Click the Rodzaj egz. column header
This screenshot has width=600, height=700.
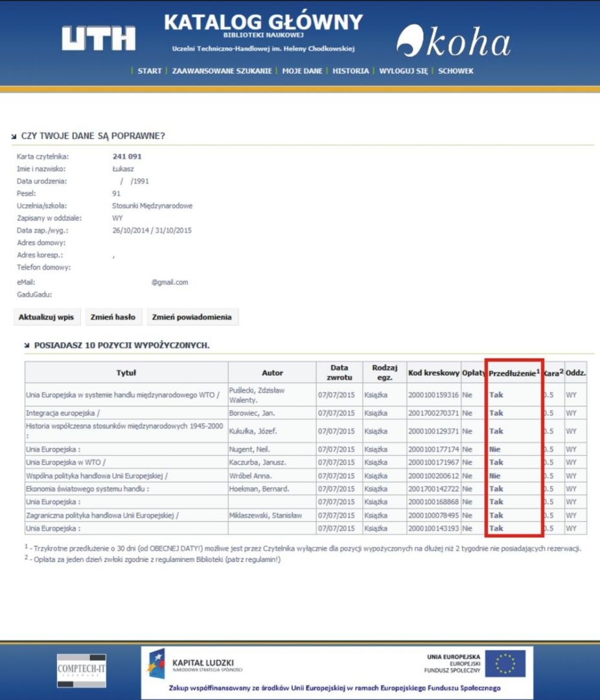coord(384,373)
